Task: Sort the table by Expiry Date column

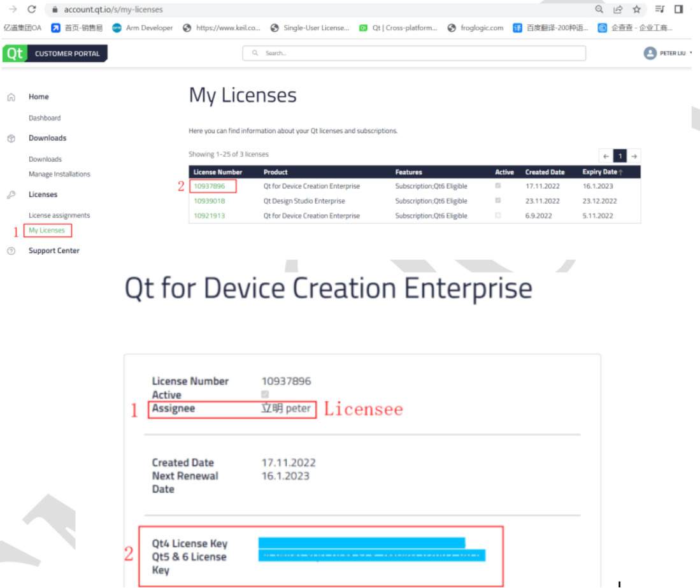Action: coord(601,172)
